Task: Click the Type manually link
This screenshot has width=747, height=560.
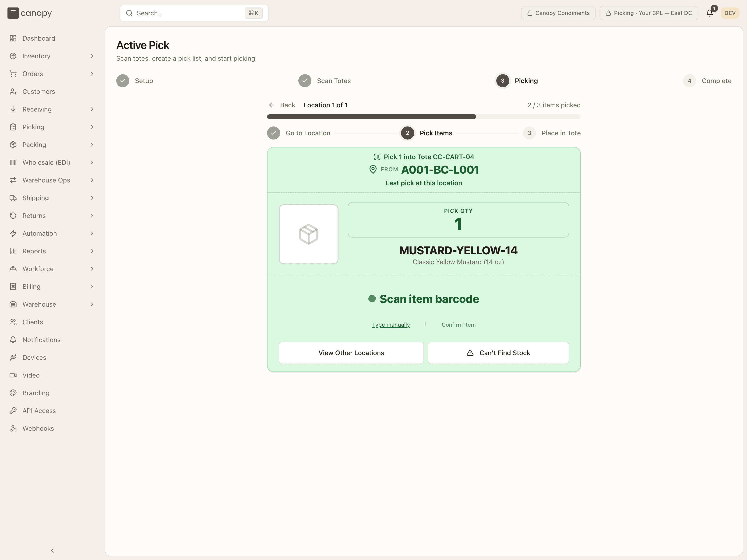Action: pyautogui.click(x=391, y=325)
